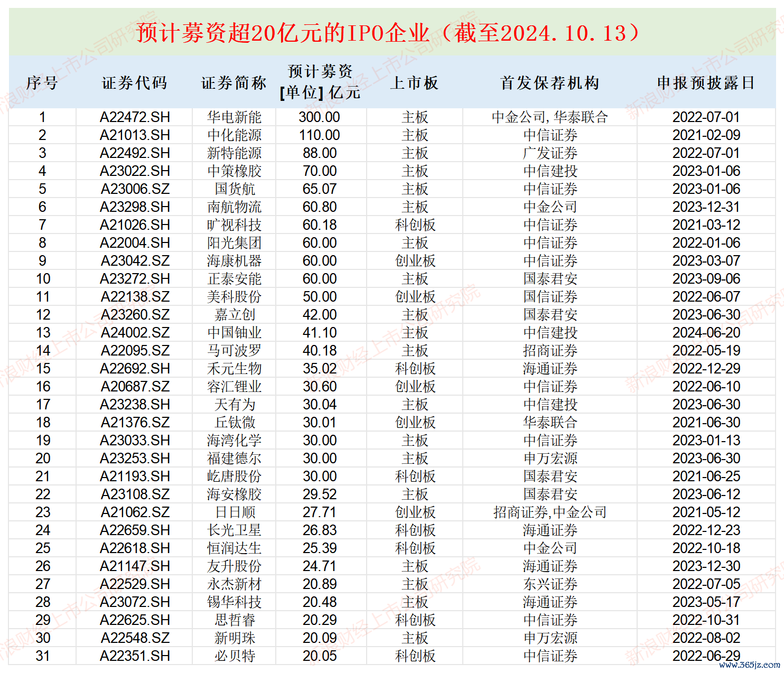Click the 序号 column header
The width and height of the screenshot is (784, 673).
(42, 83)
